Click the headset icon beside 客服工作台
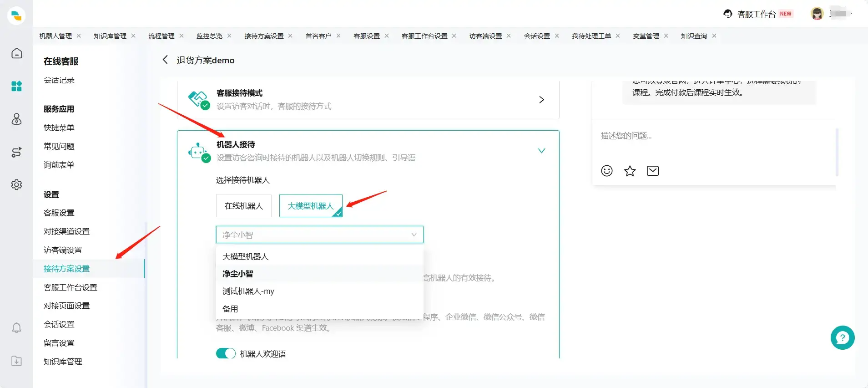The image size is (868, 388). tap(728, 14)
